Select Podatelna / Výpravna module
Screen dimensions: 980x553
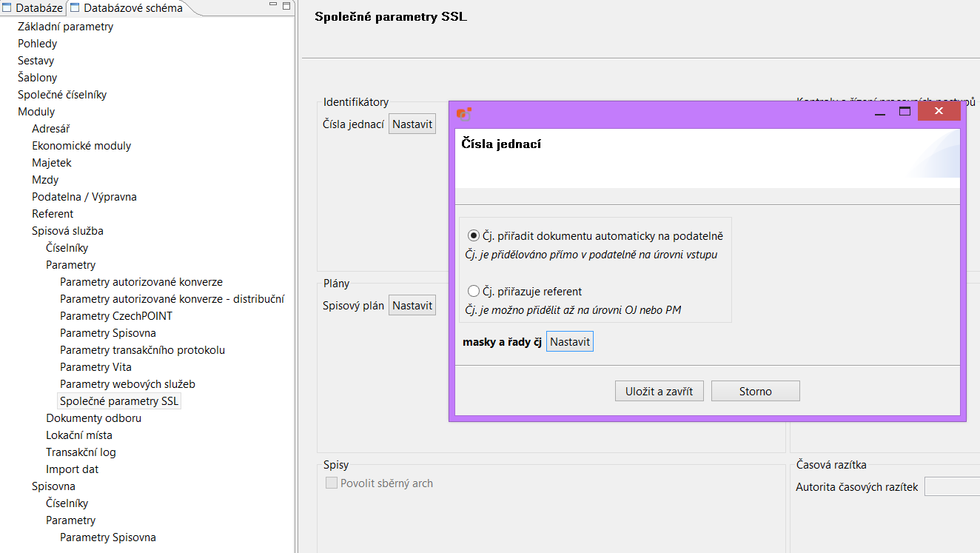coord(84,197)
